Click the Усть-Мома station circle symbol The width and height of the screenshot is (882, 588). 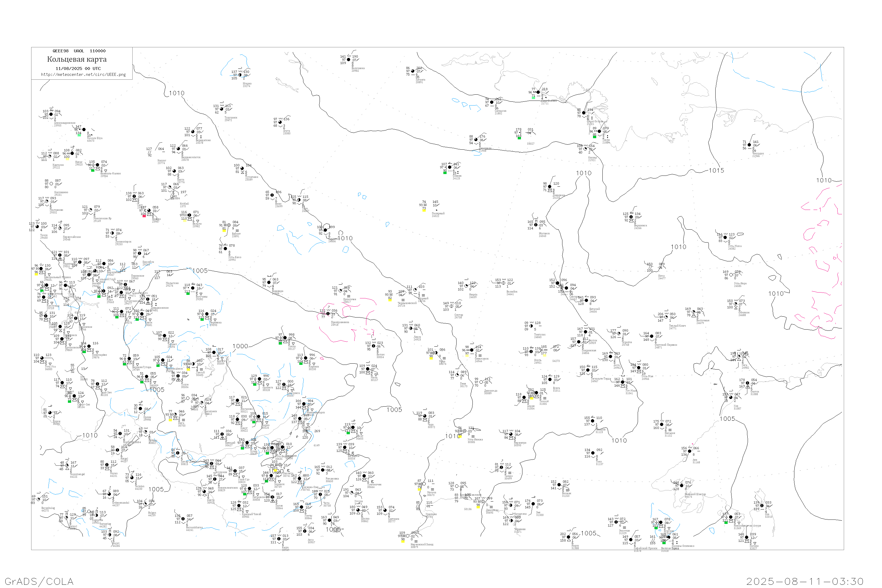(725, 237)
